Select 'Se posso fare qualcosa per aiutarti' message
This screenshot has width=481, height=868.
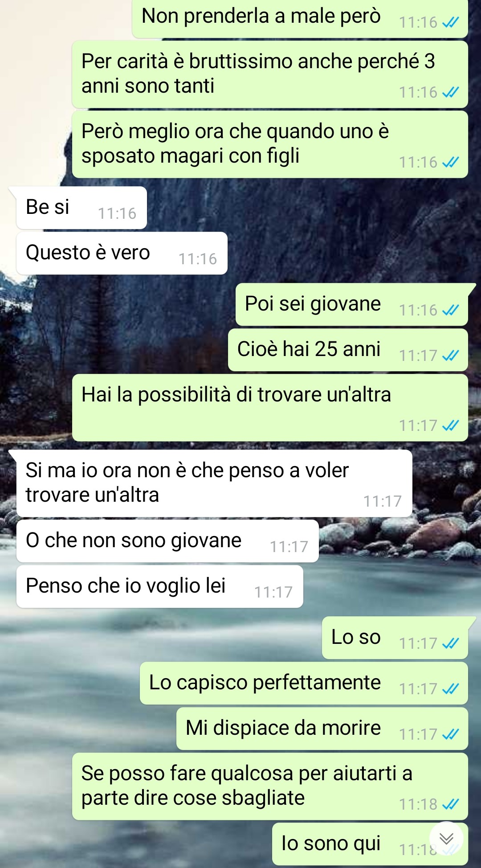click(x=270, y=786)
